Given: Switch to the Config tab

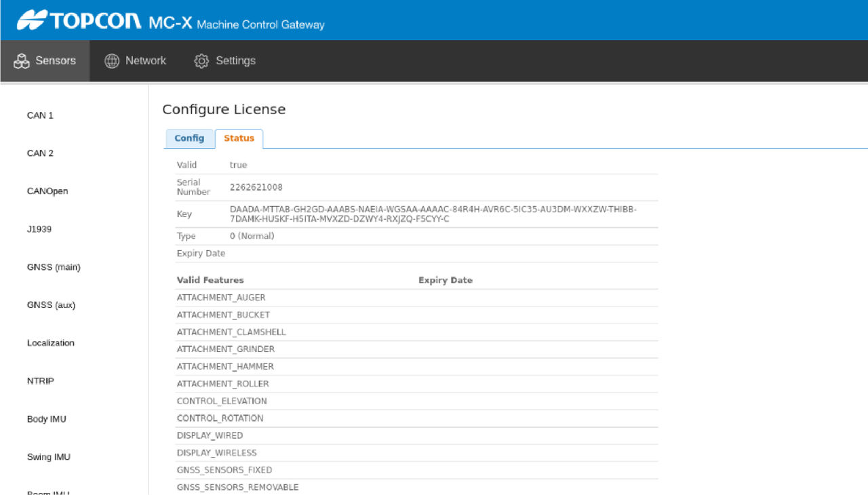Looking at the screenshot, I should 189,138.
